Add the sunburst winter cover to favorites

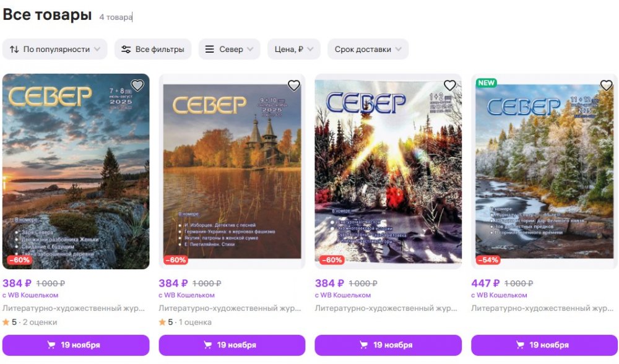450,85
